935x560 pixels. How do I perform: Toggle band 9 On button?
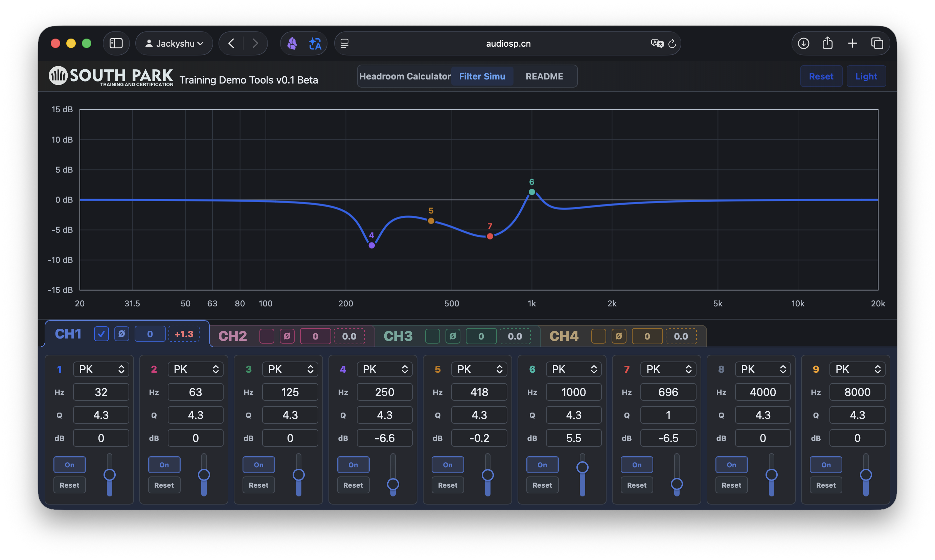pyautogui.click(x=825, y=465)
